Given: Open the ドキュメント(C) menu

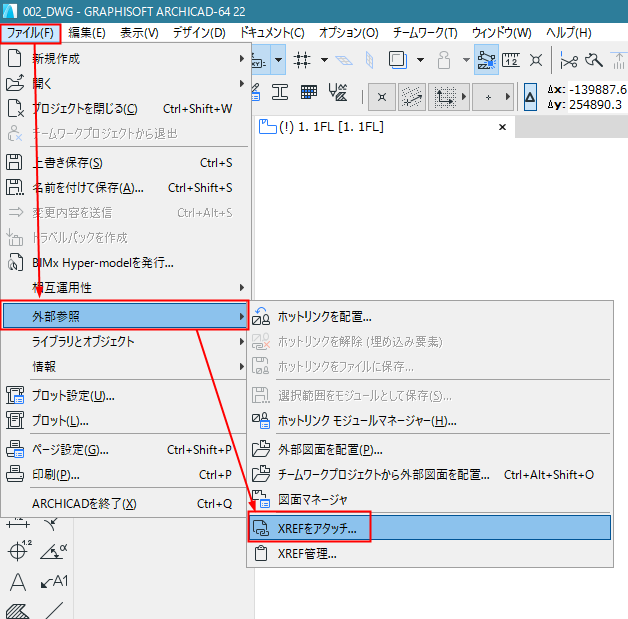Looking at the screenshot, I should (x=272, y=33).
